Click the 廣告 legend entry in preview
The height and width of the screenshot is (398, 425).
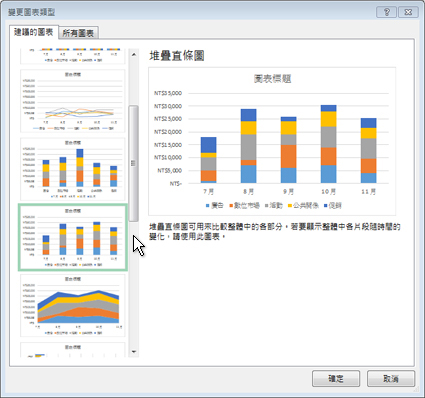coord(215,206)
